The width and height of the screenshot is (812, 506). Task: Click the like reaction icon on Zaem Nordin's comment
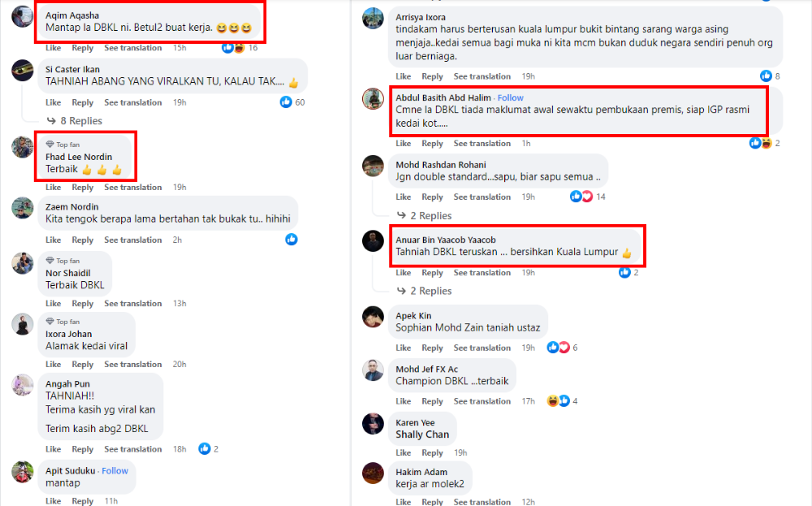pos(292,240)
